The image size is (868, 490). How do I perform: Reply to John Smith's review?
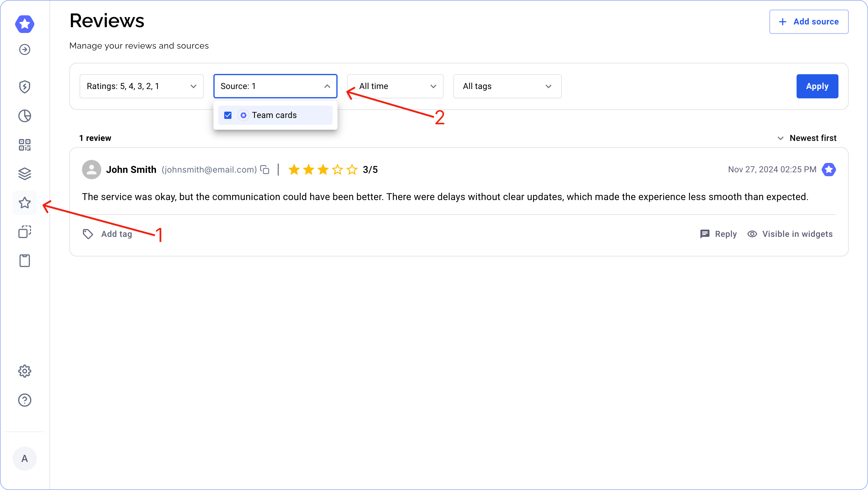(719, 234)
